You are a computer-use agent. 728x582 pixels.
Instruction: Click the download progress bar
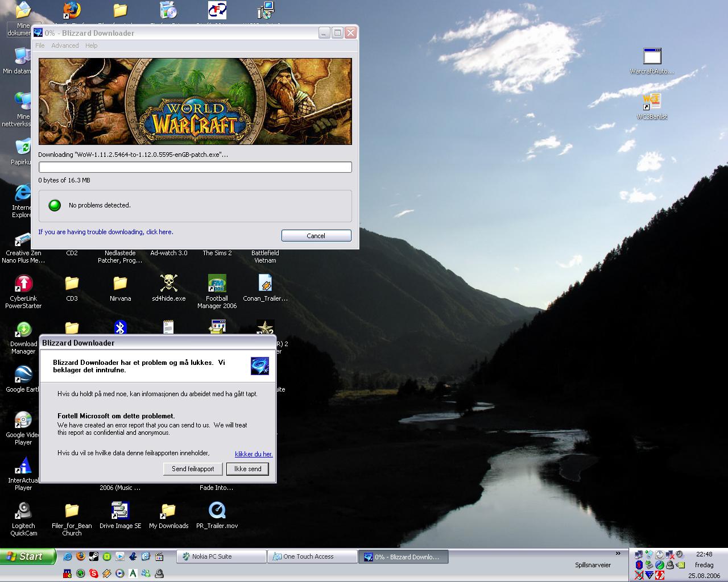coord(195,167)
